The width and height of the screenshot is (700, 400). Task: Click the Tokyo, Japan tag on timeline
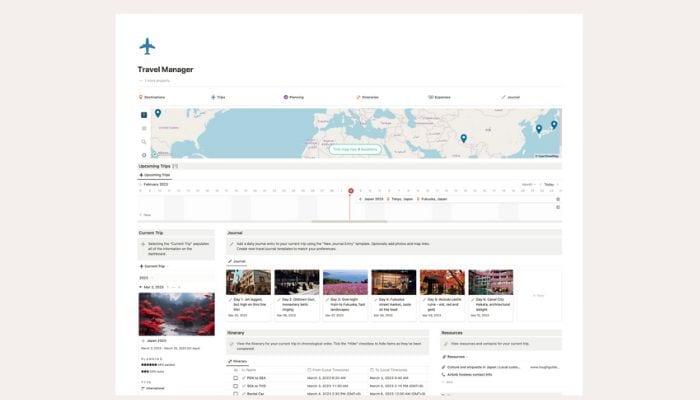pos(400,199)
